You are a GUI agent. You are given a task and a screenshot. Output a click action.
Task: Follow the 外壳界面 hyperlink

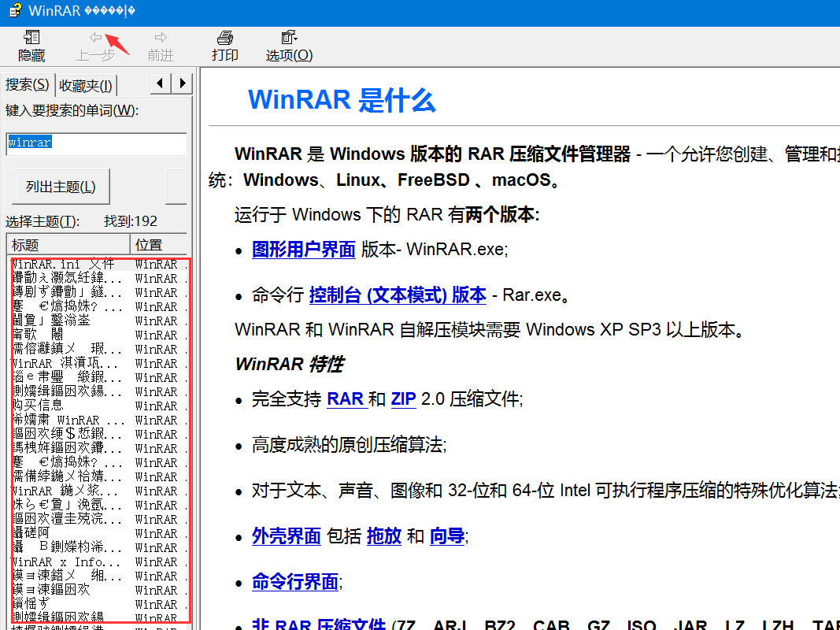[286, 536]
